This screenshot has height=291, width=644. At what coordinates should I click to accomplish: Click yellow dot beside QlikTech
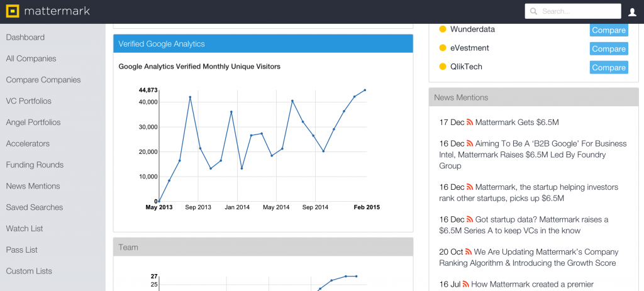point(443,67)
